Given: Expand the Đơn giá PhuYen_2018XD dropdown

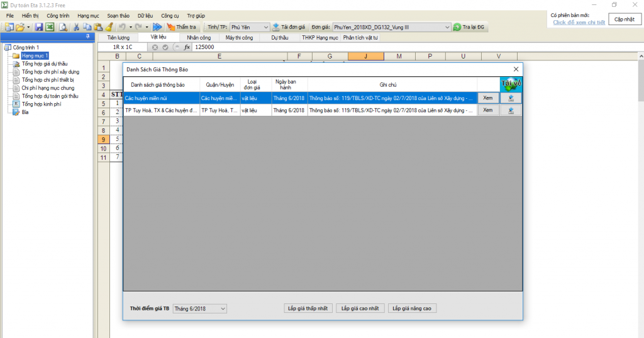Looking at the screenshot, I should [x=447, y=27].
